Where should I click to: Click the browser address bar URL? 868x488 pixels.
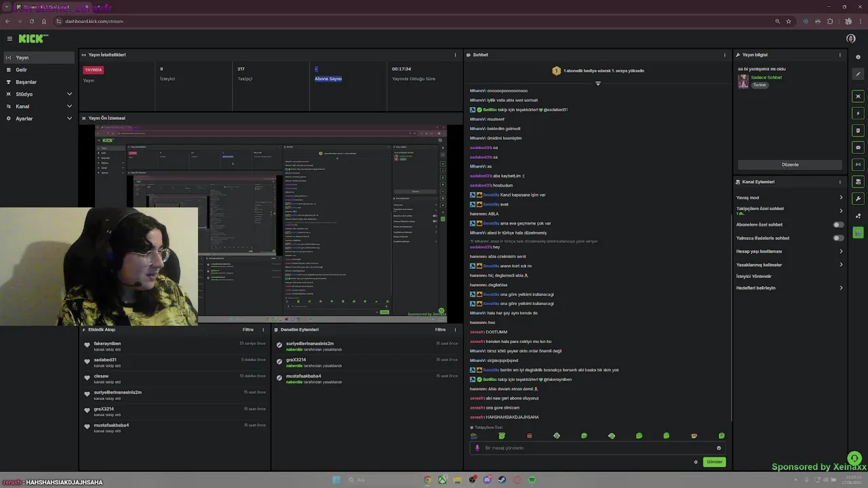(94, 21)
